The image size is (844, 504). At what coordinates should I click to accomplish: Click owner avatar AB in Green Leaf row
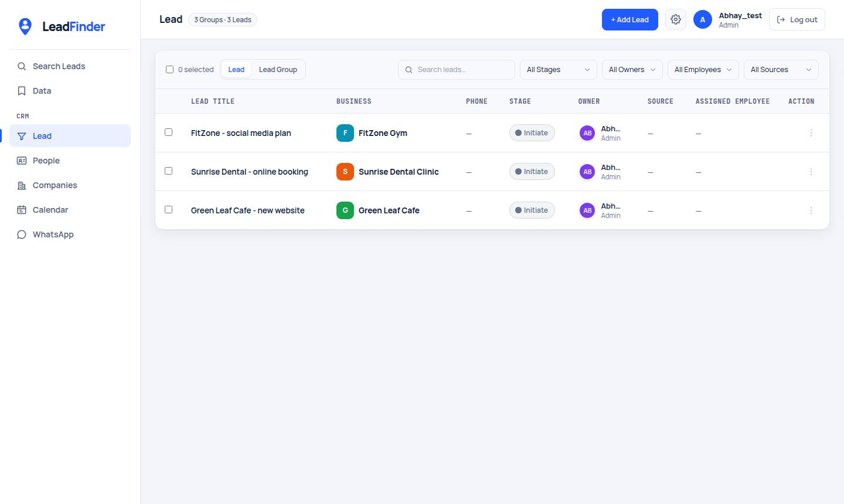point(587,210)
